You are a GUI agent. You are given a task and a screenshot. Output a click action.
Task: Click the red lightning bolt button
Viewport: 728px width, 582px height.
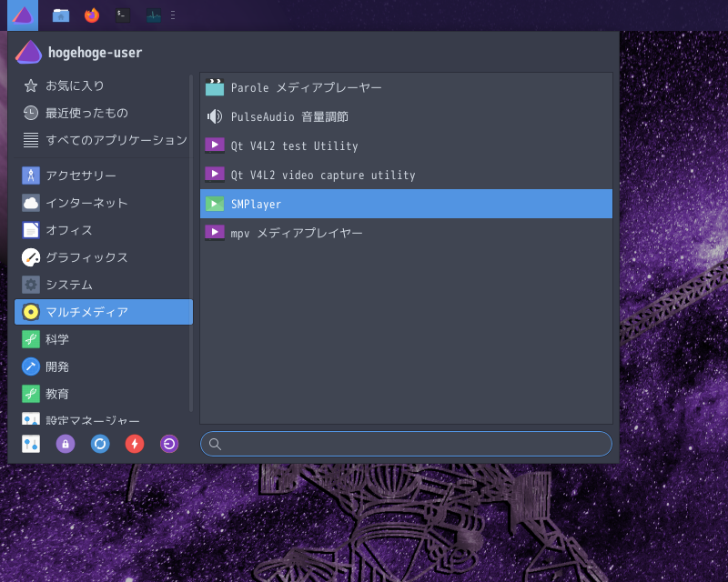pos(135,444)
